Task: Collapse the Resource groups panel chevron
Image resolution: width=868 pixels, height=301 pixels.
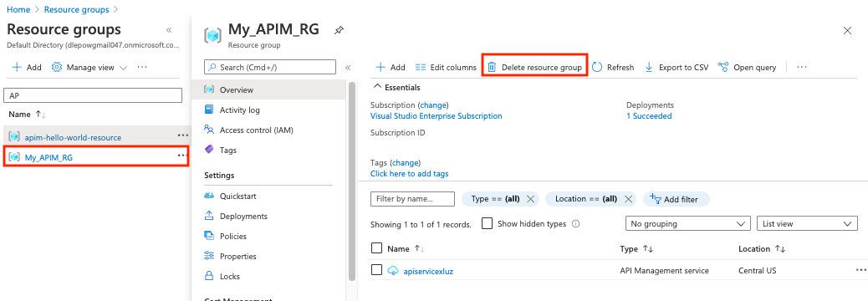Action: [169, 30]
